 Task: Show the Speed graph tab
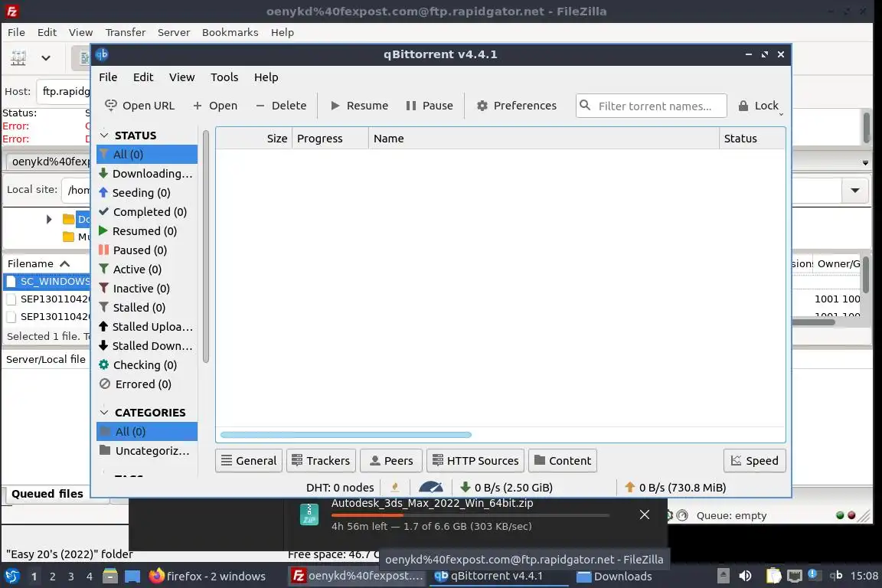(755, 461)
